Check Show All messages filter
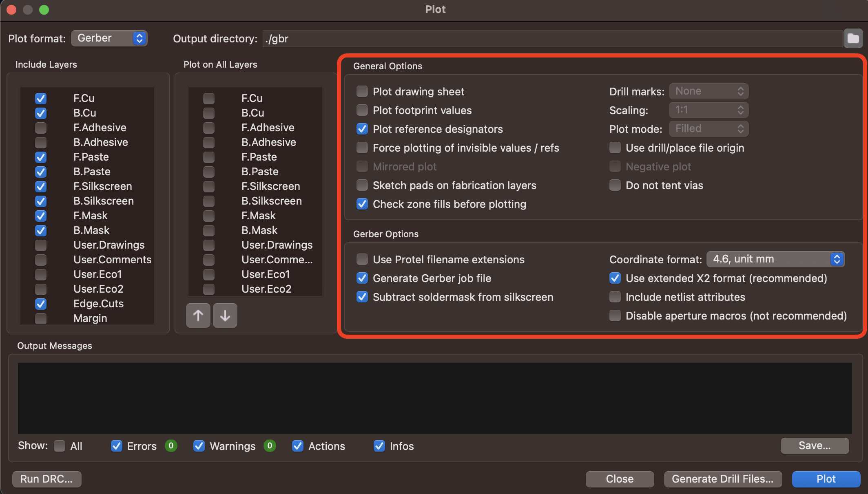 coord(60,446)
